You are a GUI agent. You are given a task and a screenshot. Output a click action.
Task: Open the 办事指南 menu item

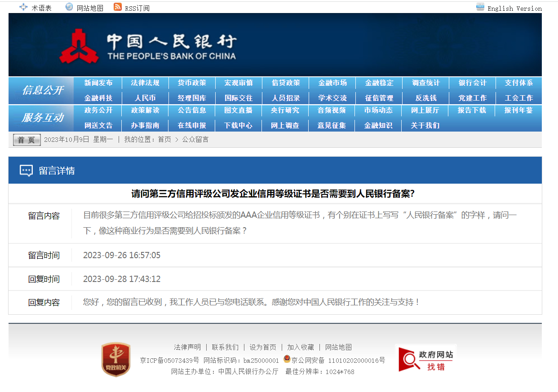click(x=145, y=126)
